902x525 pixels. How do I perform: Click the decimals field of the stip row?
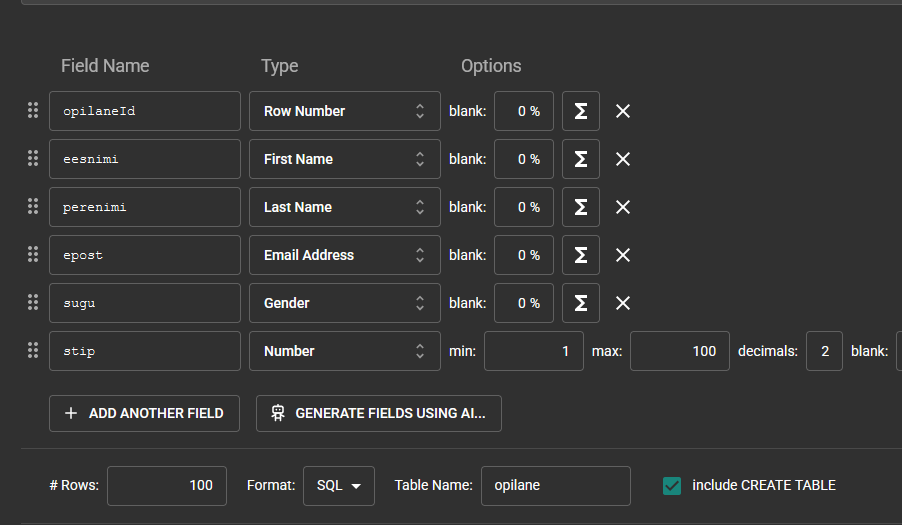click(824, 351)
